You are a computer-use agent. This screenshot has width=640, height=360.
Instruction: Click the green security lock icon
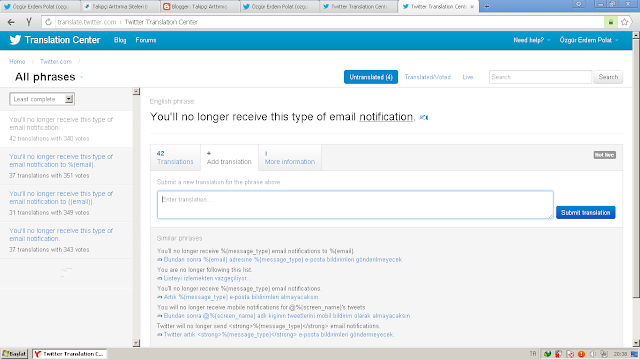pos(611,22)
